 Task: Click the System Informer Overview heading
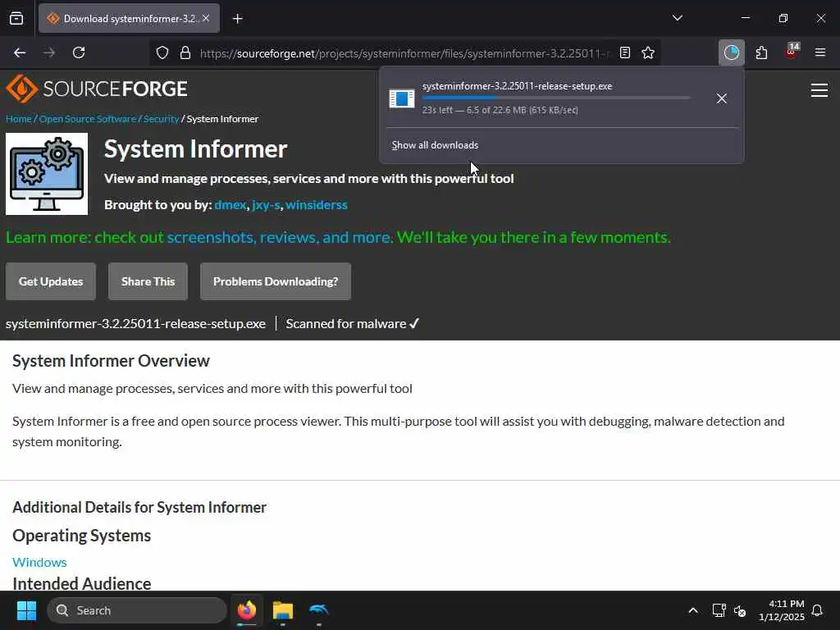click(111, 361)
